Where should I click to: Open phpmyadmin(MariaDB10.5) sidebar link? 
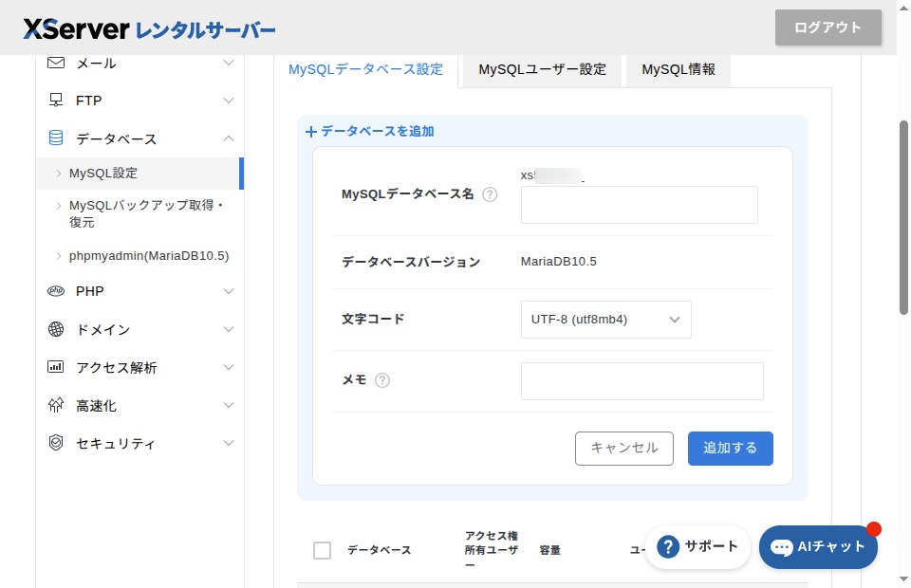coord(149,256)
